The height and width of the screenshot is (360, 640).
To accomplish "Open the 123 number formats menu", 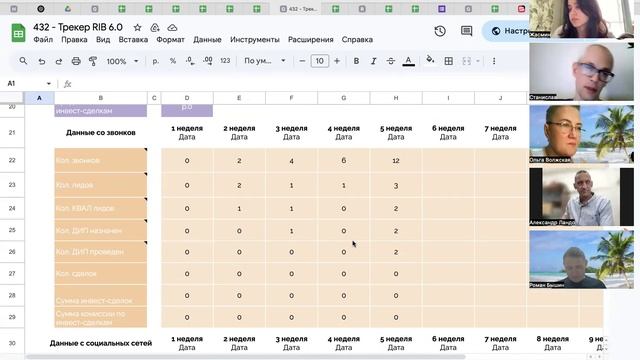I will [225, 61].
